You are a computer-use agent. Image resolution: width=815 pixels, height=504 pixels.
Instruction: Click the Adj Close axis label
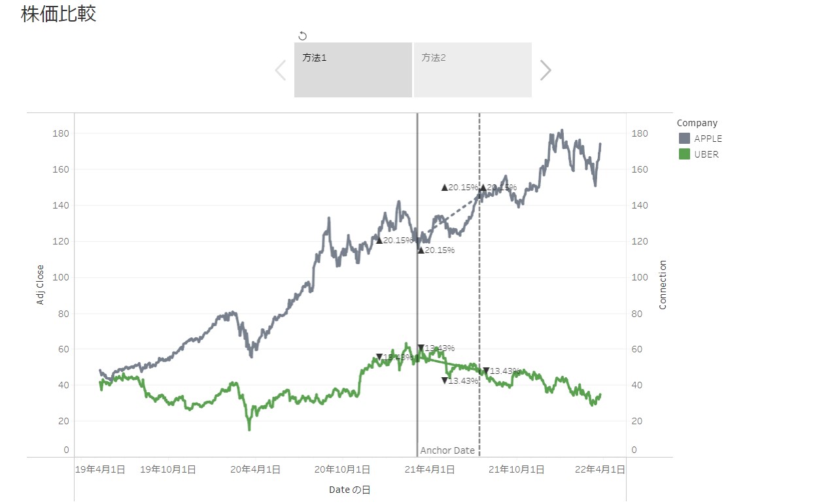[41, 284]
